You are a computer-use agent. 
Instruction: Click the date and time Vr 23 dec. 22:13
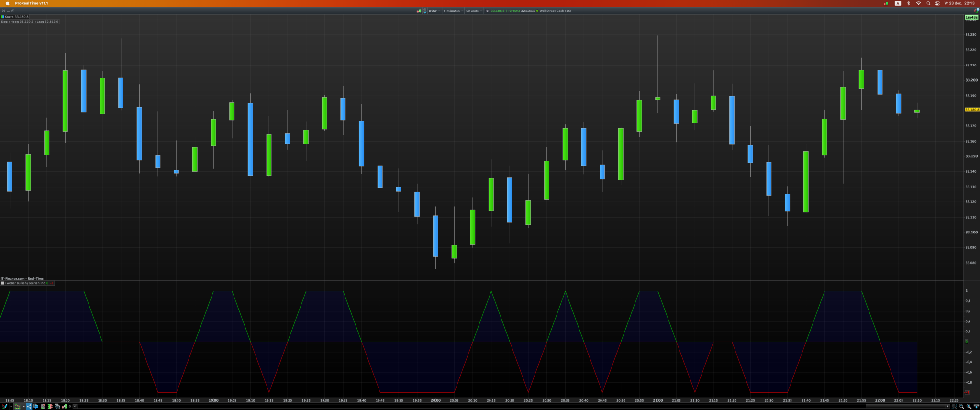click(959, 3)
